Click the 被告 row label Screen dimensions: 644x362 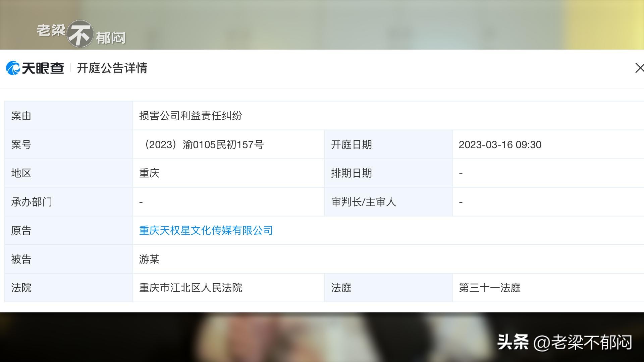(x=21, y=259)
